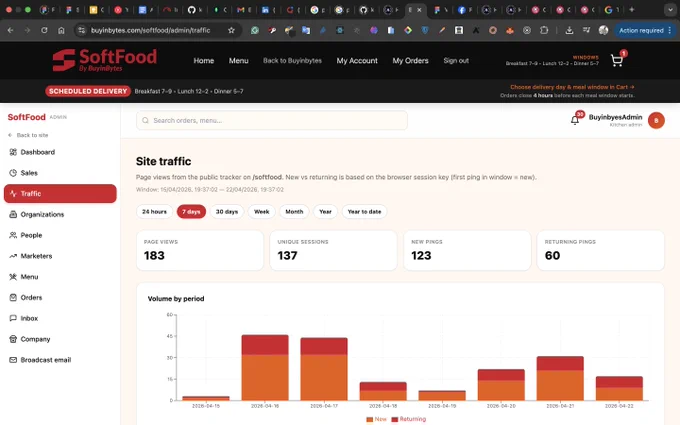Screen dimensions: 680x425
Task: Click the SoftFood logo in header
Action: coord(105,60)
